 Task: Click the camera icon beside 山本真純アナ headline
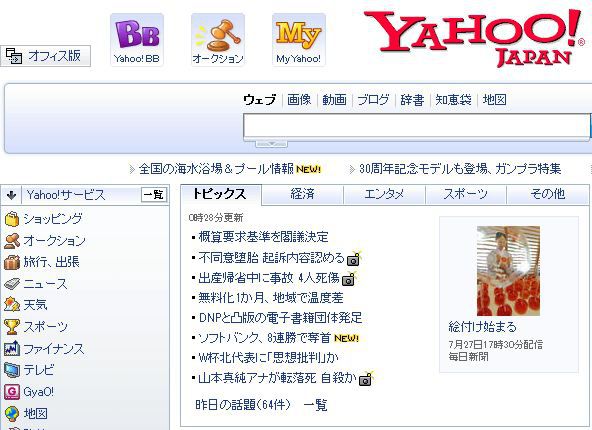365,379
